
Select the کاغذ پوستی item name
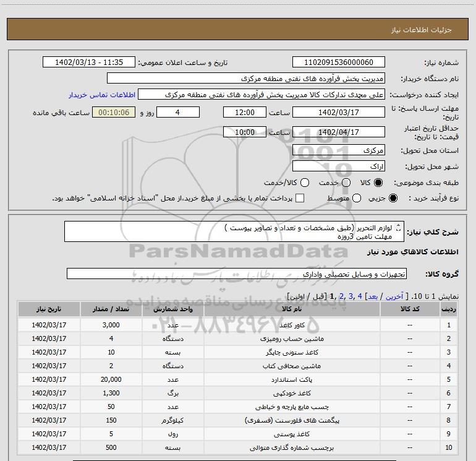[x=292, y=434]
